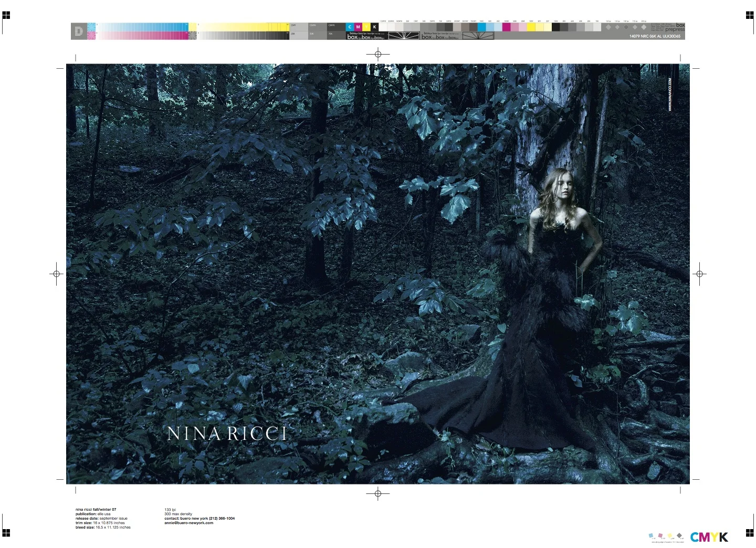Click the 'nina ricci fall/winter 07' line
The width and height of the screenshot is (756, 548).
tap(96, 509)
